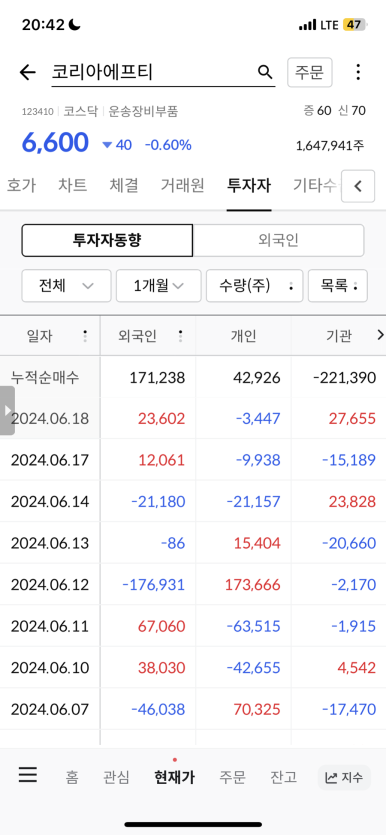
Task: Open the three-dot overflow menu
Action: pos(358,72)
